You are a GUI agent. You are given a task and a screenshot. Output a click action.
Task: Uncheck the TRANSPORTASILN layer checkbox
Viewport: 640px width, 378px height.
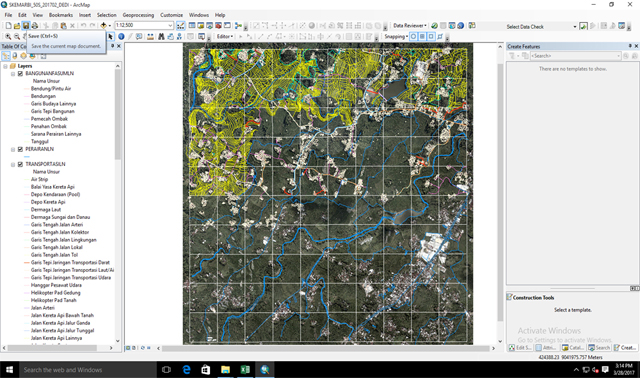click(20, 165)
